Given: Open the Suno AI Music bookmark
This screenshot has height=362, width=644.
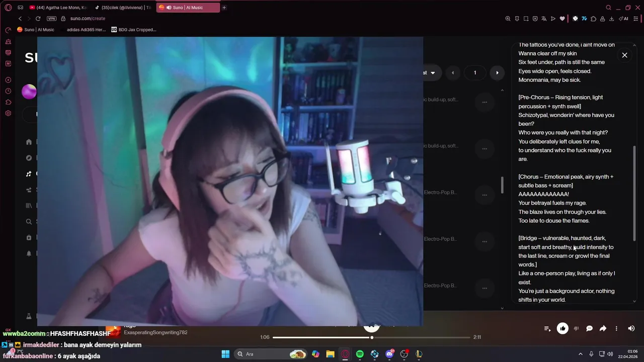Looking at the screenshot, I should [36, 30].
